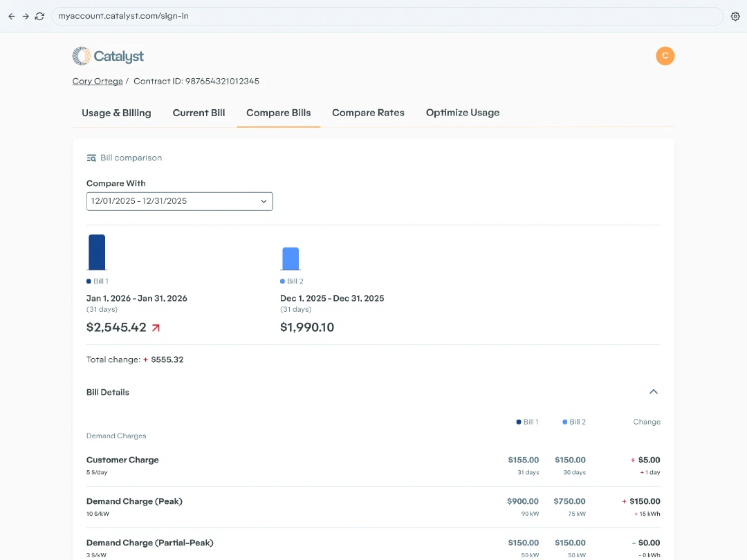The width and height of the screenshot is (747, 560).
Task: Click the Catalyst logo
Action: coord(108,56)
